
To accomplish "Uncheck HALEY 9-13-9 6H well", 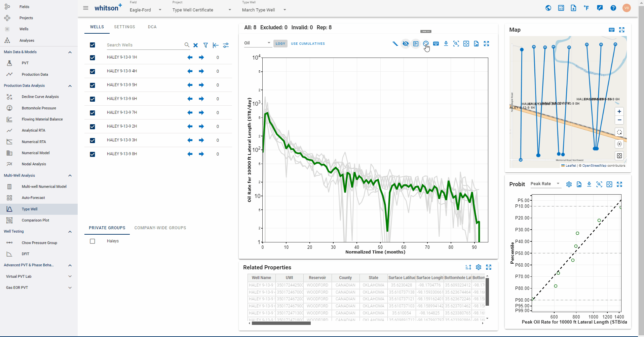I will (x=92, y=99).
